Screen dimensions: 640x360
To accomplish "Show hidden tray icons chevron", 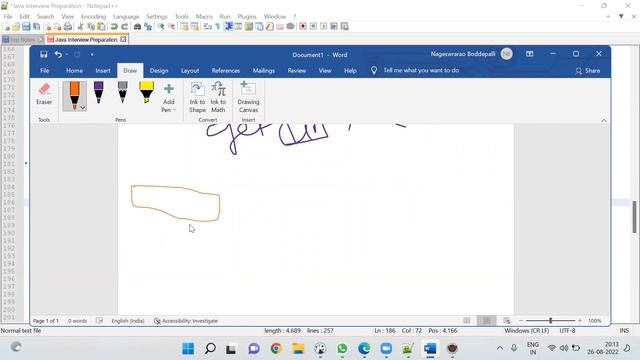I will (500, 348).
